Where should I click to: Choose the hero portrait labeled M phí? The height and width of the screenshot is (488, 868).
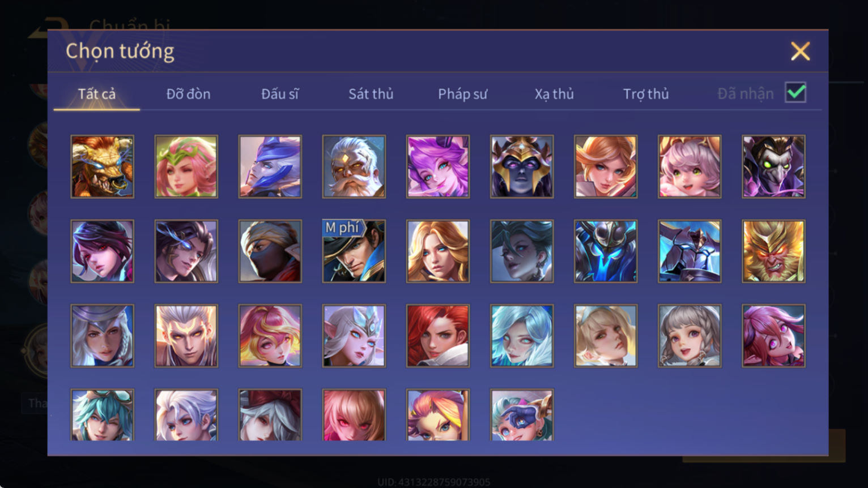pos(354,251)
